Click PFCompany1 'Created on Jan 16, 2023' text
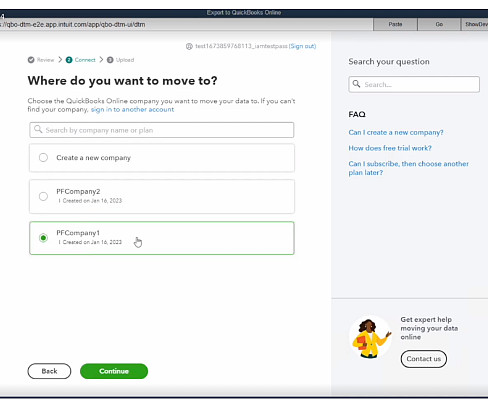 coord(92,242)
